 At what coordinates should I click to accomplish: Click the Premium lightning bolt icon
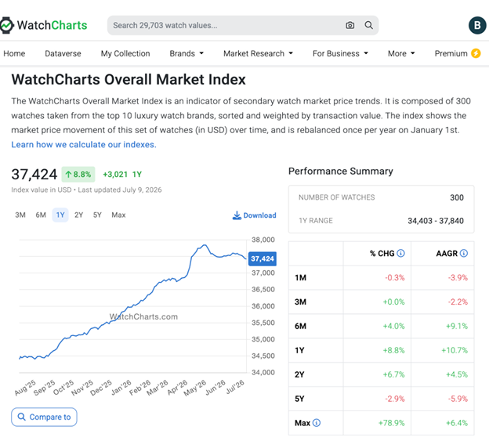click(x=476, y=53)
